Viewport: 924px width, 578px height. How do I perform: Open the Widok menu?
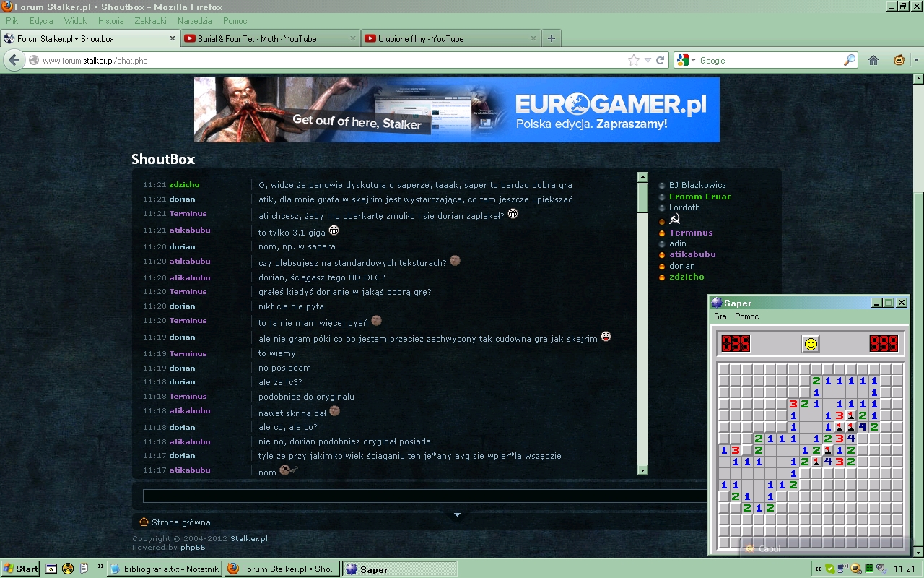[x=75, y=21]
